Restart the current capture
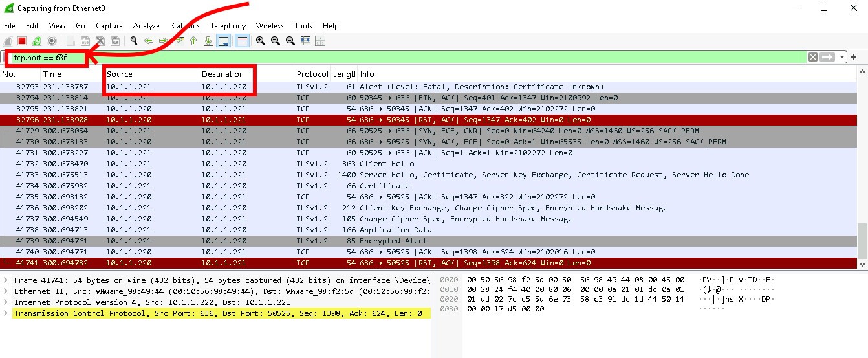This screenshot has width=868, height=358. coord(37,41)
